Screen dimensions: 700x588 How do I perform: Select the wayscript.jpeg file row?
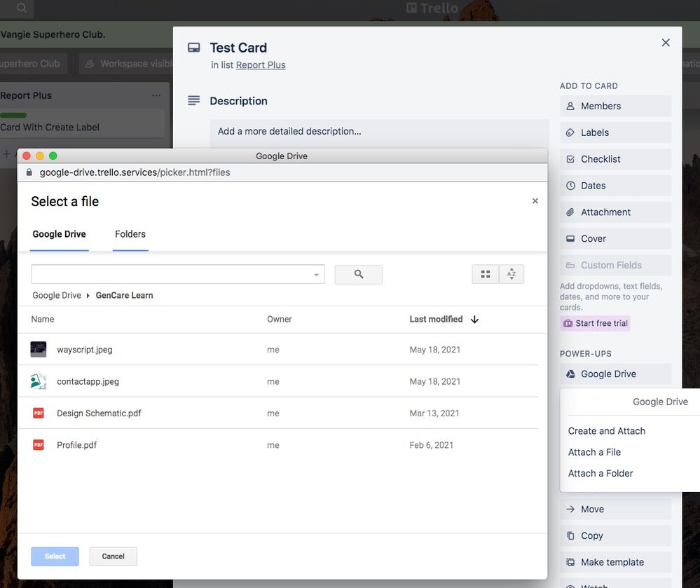tap(277, 349)
